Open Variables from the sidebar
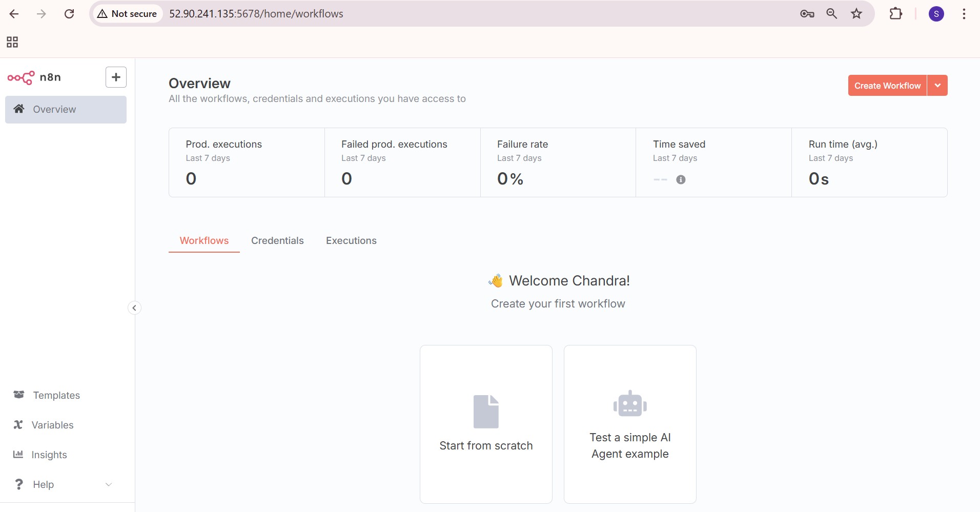 [52, 425]
